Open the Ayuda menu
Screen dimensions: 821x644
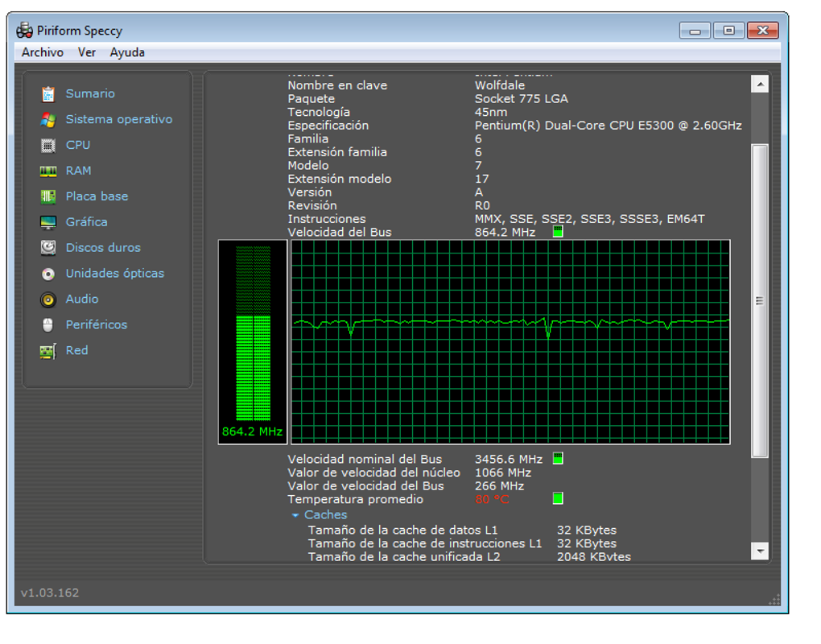pyautogui.click(x=127, y=52)
